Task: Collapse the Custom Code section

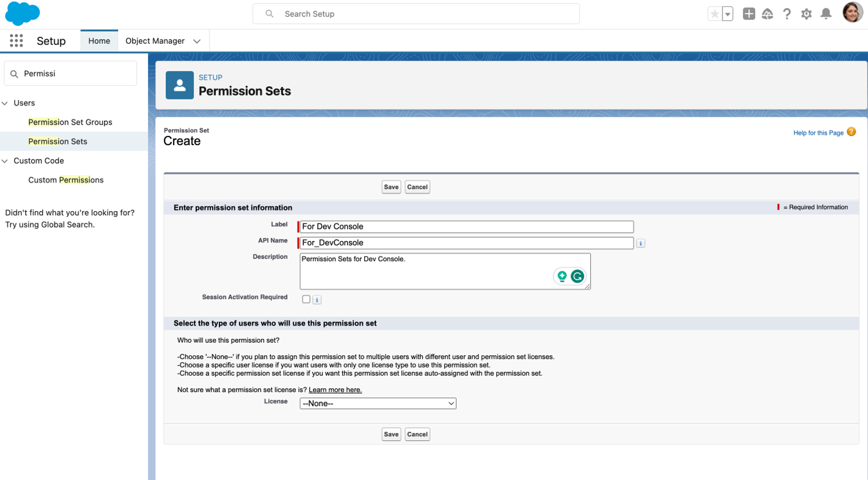Action: coord(5,161)
